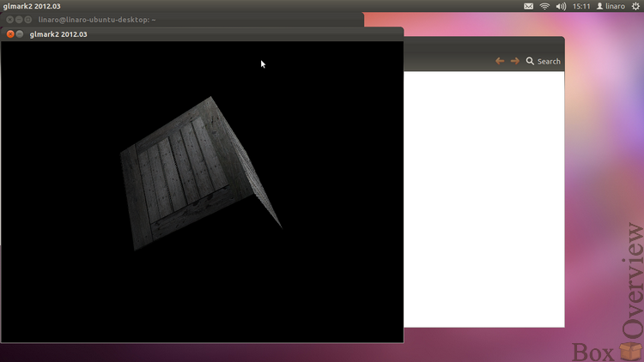Image resolution: width=644 pixels, height=362 pixels.
Task: Open the linaro user menu
Action: [x=611, y=6]
